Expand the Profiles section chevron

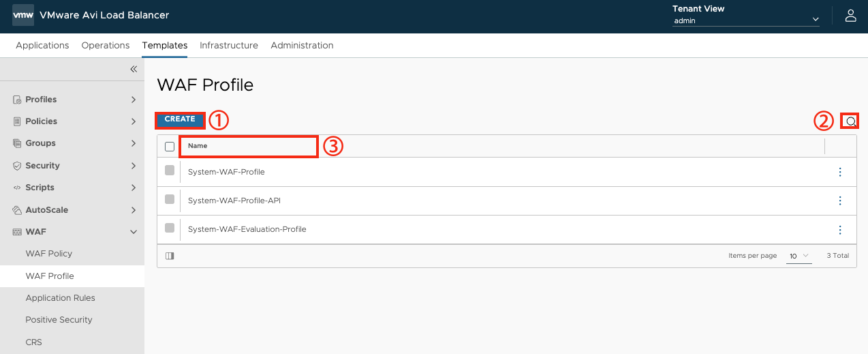tap(134, 100)
